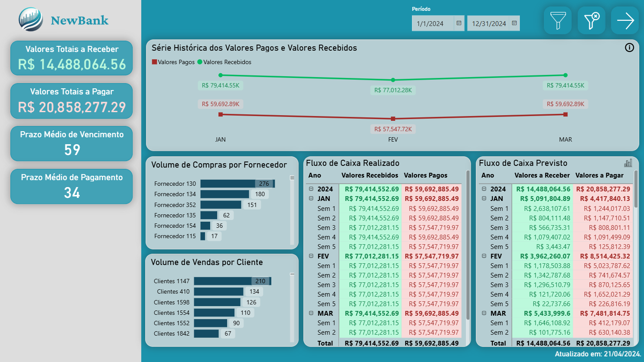Select the Prazo Médio de Pagamento card
Viewport: 644px width, 362px height.
point(71,186)
